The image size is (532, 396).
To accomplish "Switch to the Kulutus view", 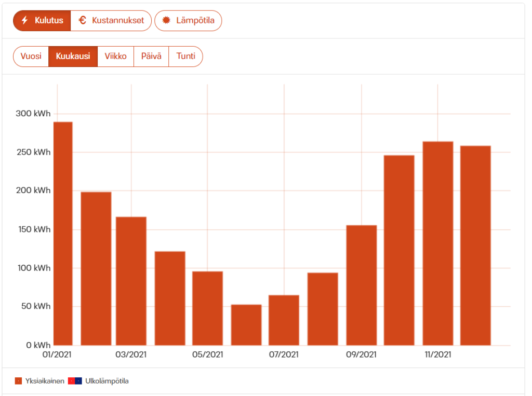I will [x=42, y=21].
